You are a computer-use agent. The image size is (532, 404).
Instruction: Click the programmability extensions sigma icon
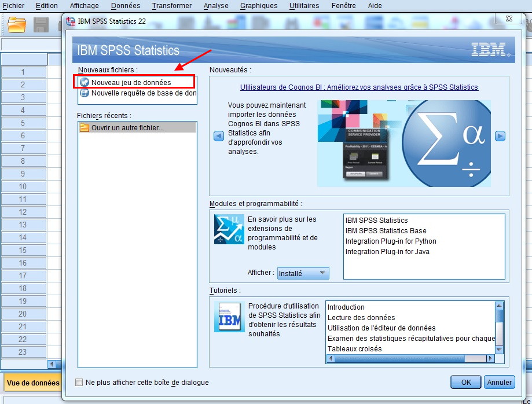(x=229, y=229)
